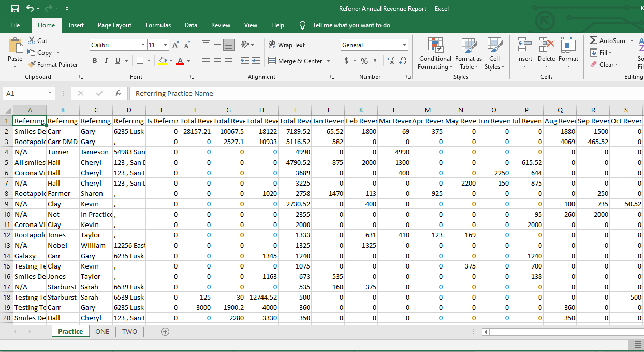Open the Formulas ribbon tab
The height and width of the screenshot is (352, 644).
(x=158, y=25)
